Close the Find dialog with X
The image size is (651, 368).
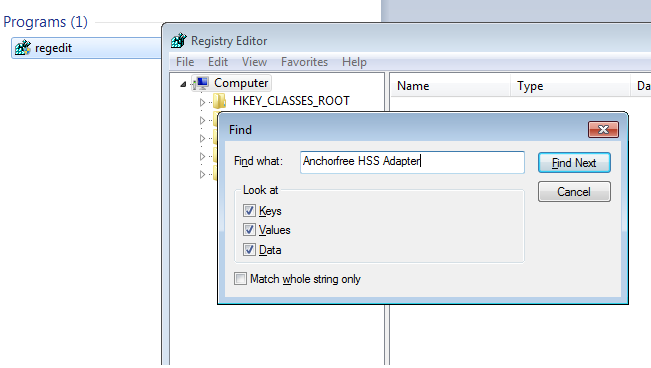(603, 130)
